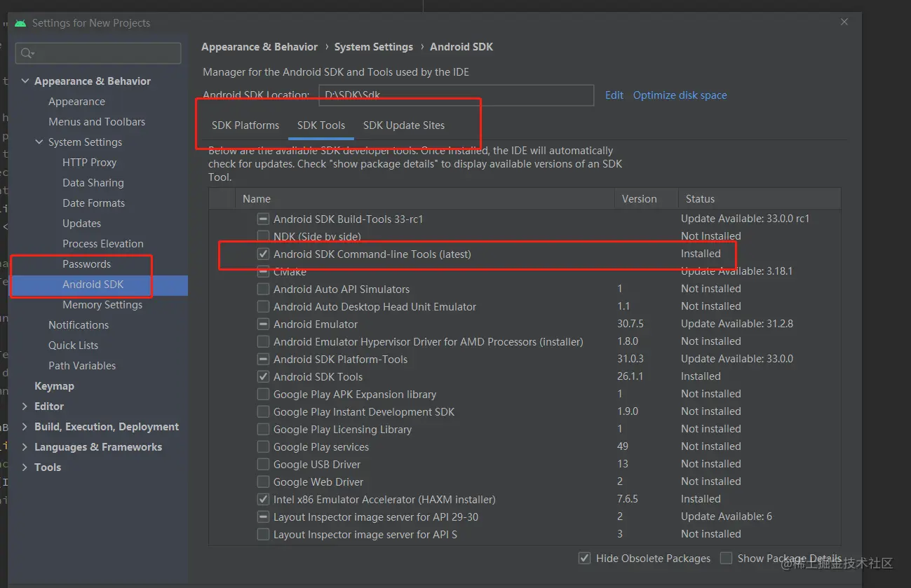Check Layout Inspector image server for API S
The width and height of the screenshot is (911, 588).
[x=263, y=534]
